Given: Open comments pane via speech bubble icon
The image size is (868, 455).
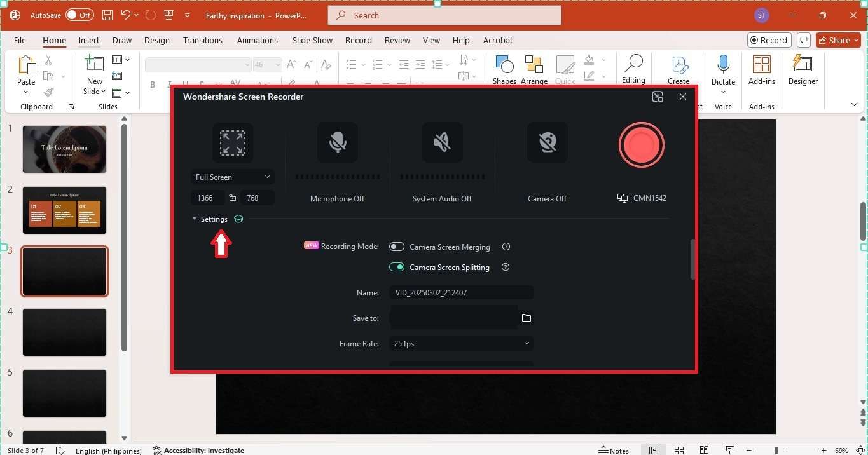Looking at the screenshot, I should (x=804, y=40).
